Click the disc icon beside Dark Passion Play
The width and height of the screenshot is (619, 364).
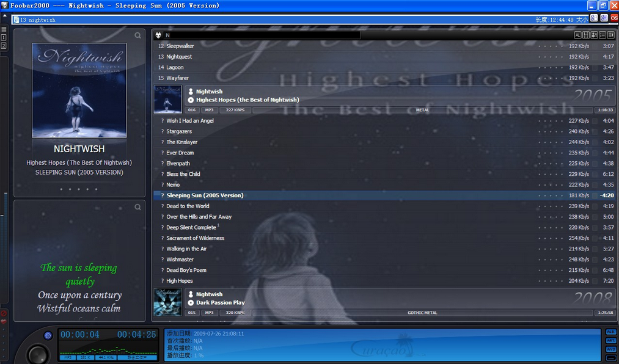click(191, 302)
